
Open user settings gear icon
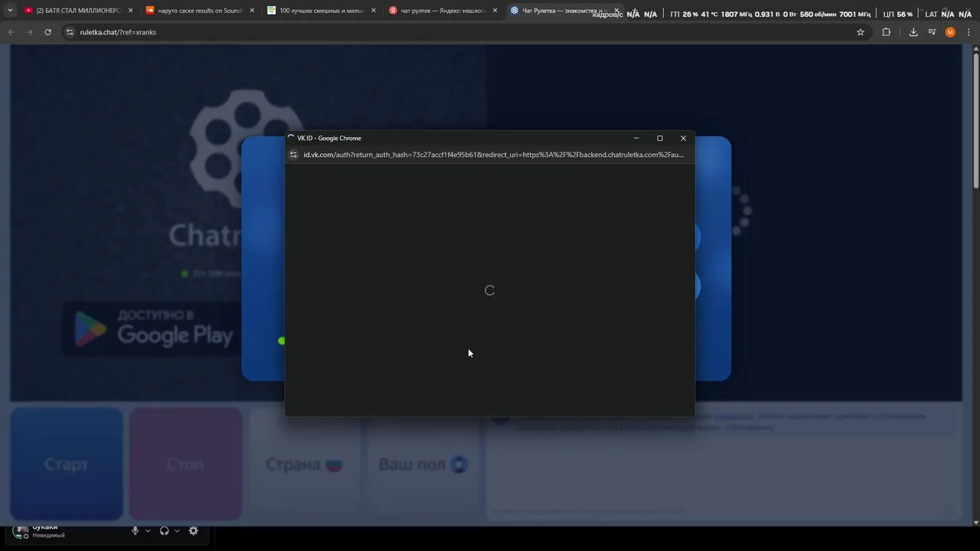pos(194,531)
